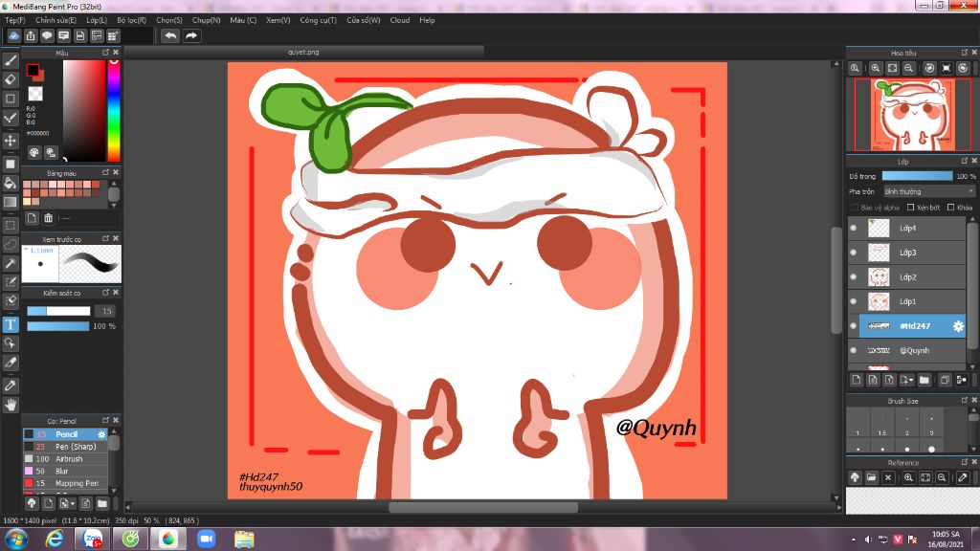Click the Undo arrow button

point(170,35)
